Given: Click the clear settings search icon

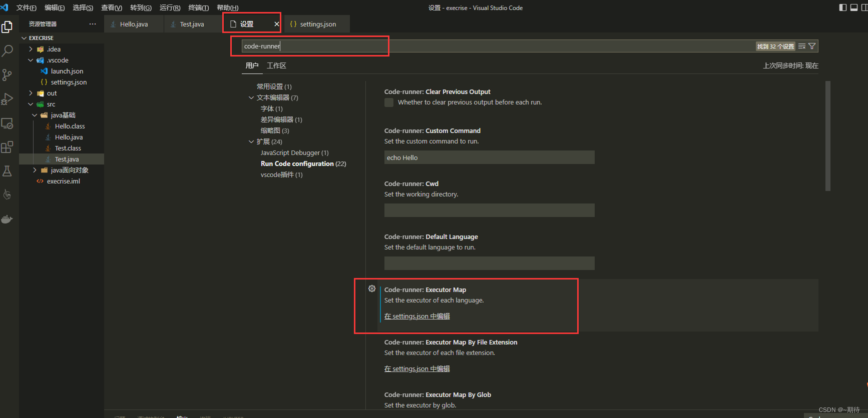Looking at the screenshot, I should (x=802, y=46).
